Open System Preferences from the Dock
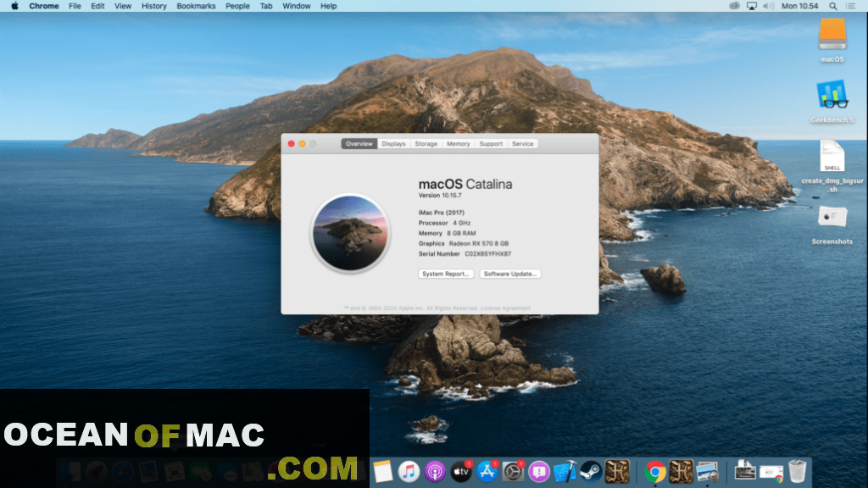The image size is (868, 488). tap(513, 472)
